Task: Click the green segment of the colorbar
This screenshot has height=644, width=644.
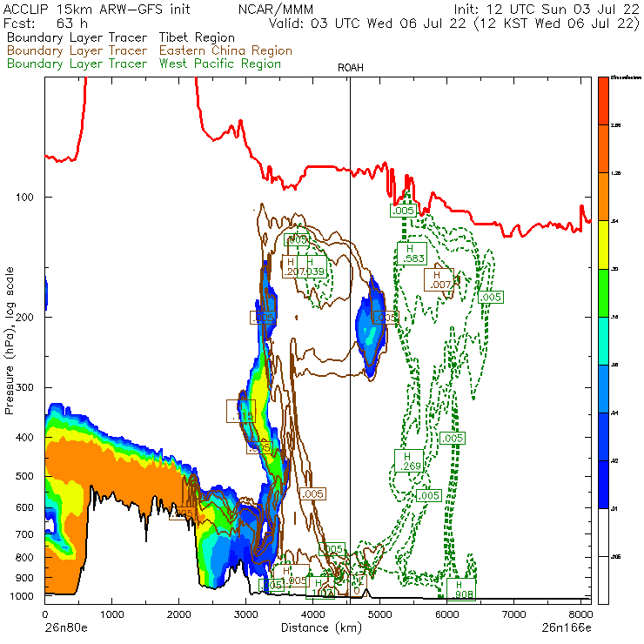Action: coord(603,292)
